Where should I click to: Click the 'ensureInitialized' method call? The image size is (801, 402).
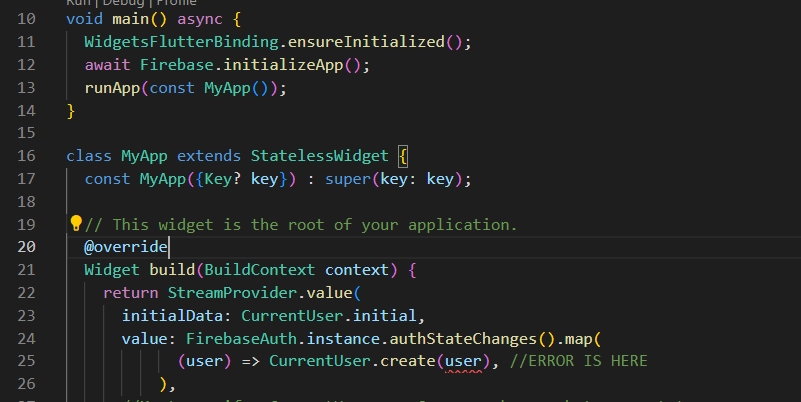click(366, 42)
